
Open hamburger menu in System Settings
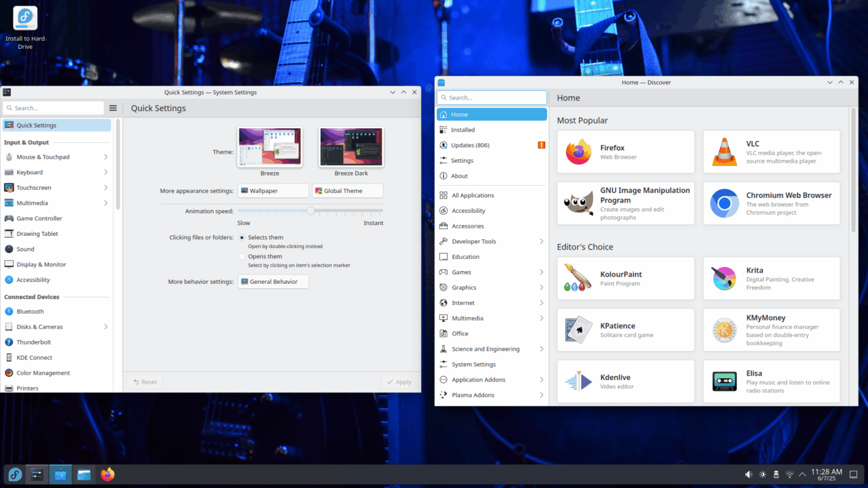click(113, 108)
